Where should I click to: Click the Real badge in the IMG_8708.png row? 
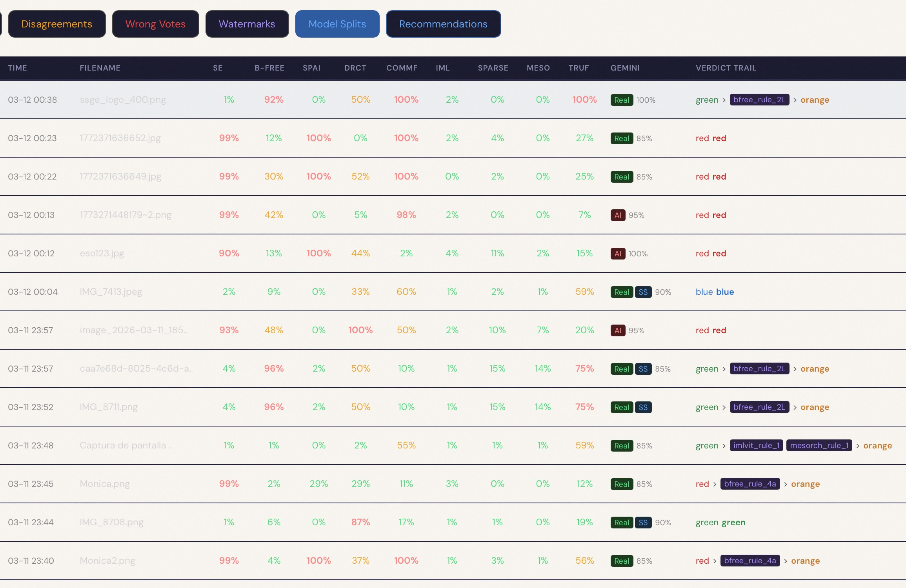621,523
